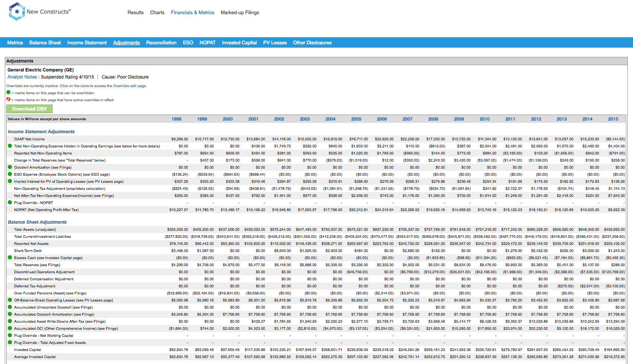This screenshot has height=364, width=633.
Task: Open the Results page
Action: [136, 12]
